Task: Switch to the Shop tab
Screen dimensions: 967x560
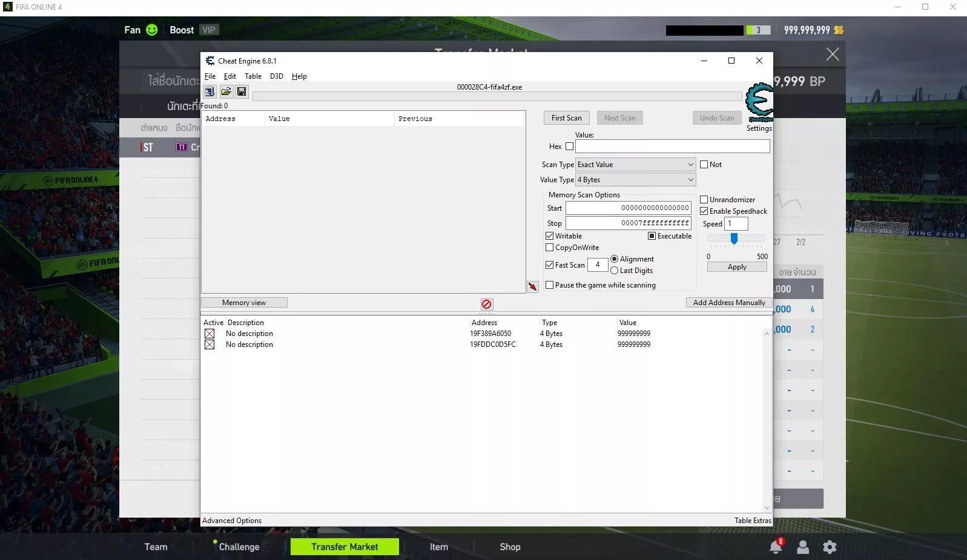Action: [x=510, y=547]
